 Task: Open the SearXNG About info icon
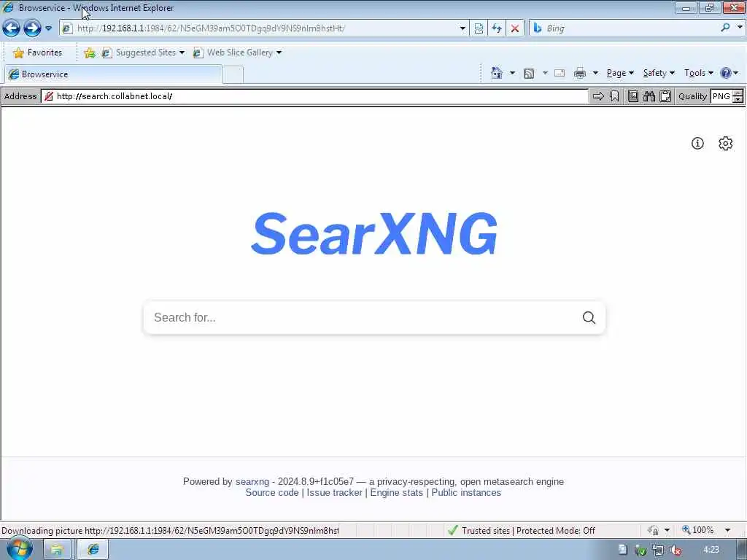pos(697,144)
